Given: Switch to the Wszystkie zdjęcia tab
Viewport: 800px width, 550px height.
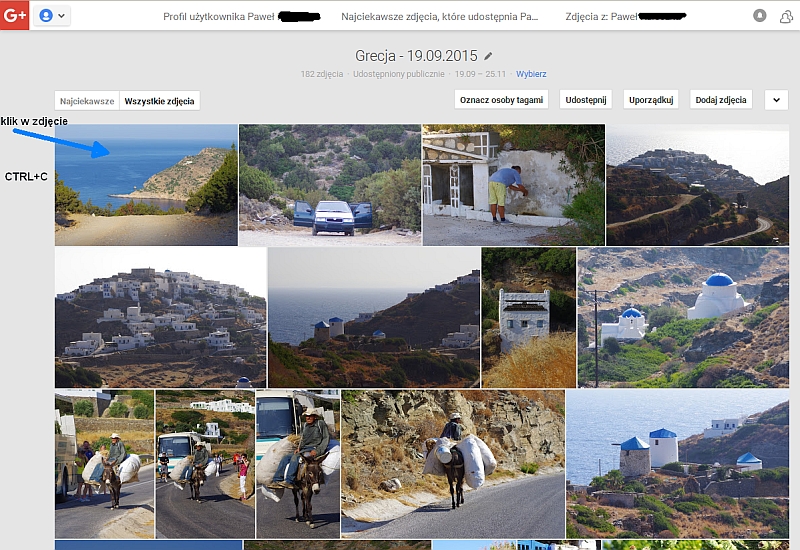Looking at the screenshot, I should [160, 100].
